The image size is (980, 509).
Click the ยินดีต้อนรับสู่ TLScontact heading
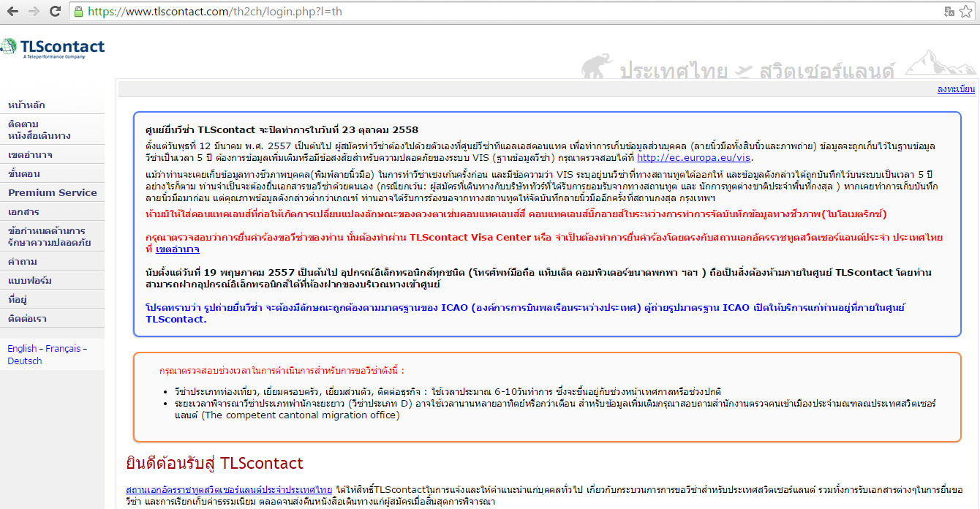[x=214, y=463]
